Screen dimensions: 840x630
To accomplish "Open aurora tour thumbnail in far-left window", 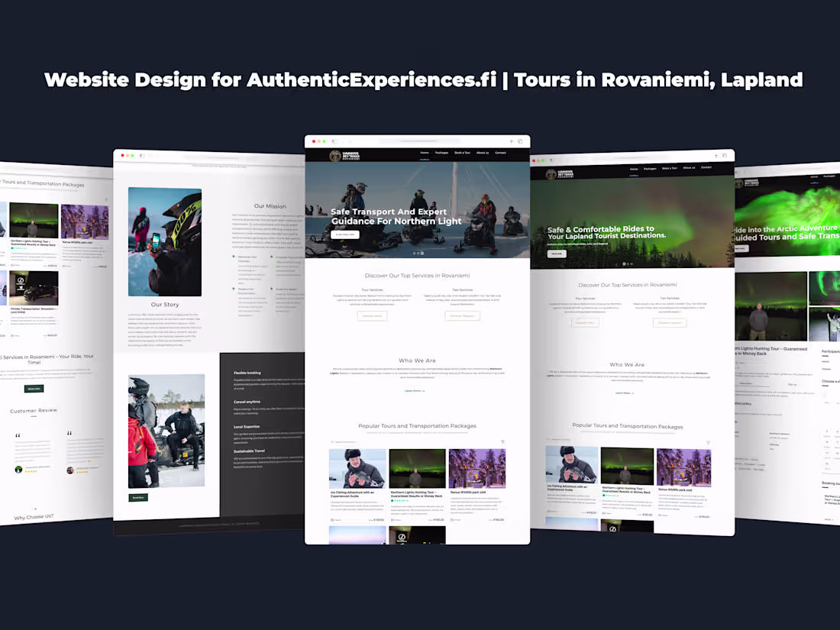I will [x=34, y=220].
